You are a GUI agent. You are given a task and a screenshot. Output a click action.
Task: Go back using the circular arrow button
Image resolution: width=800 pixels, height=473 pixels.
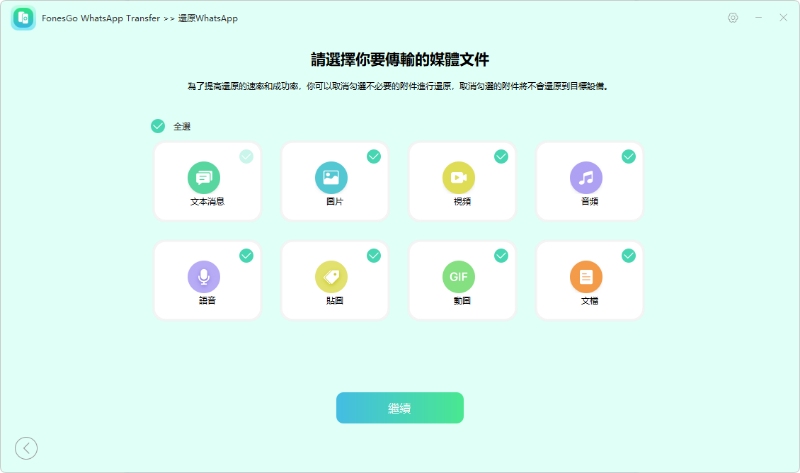pyautogui.click(x=27, y=449)
